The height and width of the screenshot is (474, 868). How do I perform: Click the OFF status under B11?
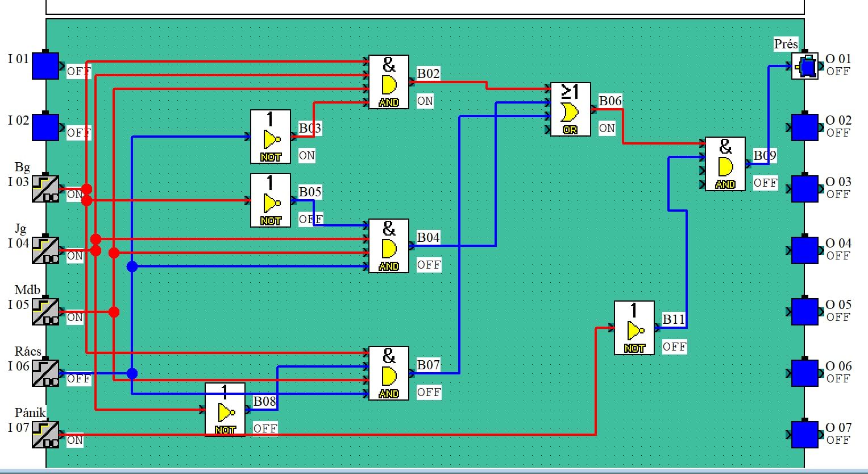[675, 347]
